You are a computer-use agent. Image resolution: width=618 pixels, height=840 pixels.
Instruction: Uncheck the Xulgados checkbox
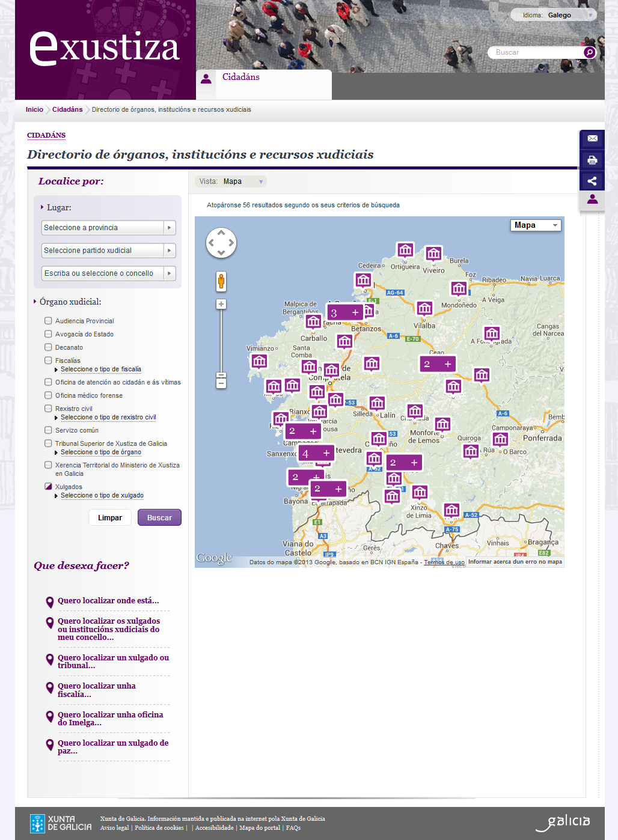(48, 487)
